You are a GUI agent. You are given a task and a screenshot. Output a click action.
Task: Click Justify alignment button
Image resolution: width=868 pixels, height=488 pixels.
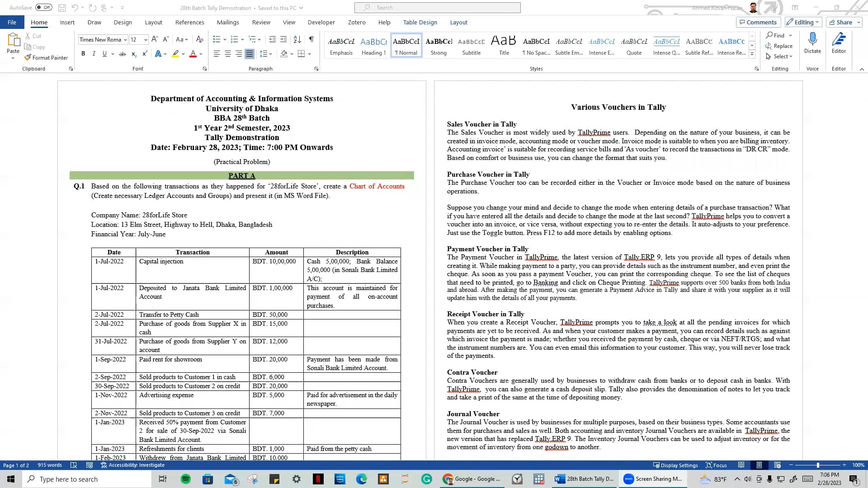click(x=250, y=54)
